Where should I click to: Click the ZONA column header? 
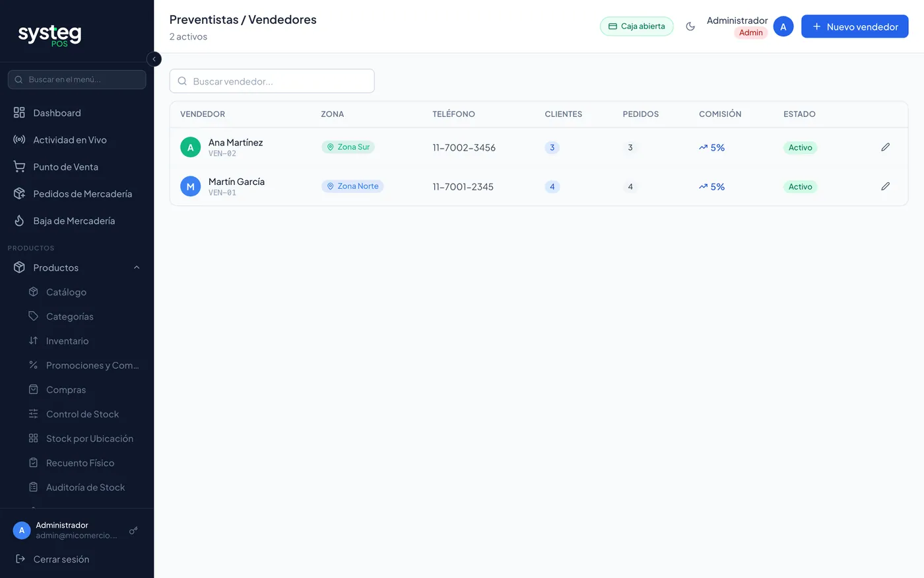[x=333, y=114]
